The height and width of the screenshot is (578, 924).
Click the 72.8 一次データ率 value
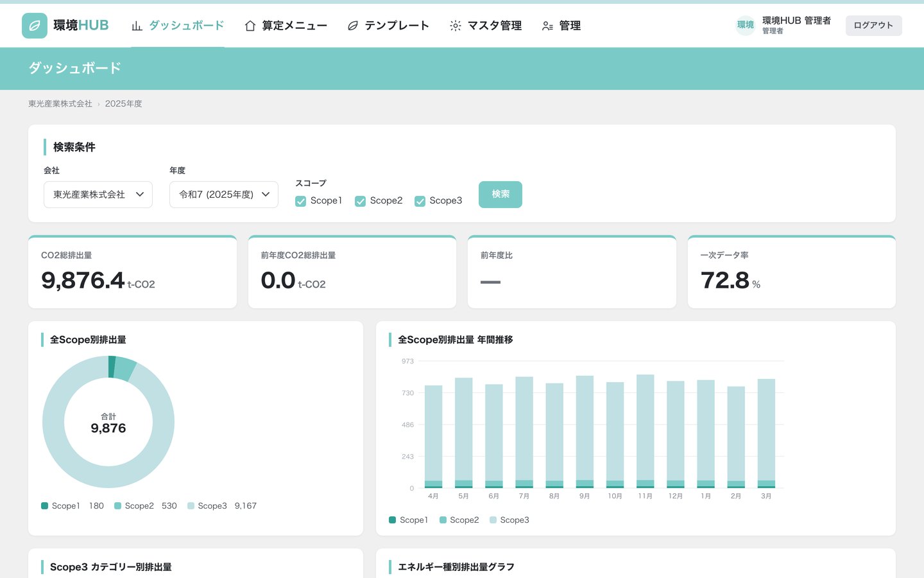coord(725,281)
